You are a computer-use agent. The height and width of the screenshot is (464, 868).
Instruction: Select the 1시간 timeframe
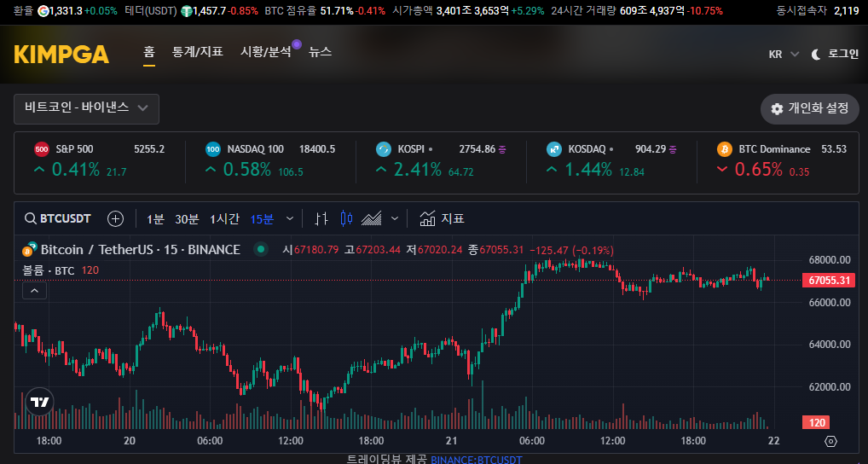224,219
